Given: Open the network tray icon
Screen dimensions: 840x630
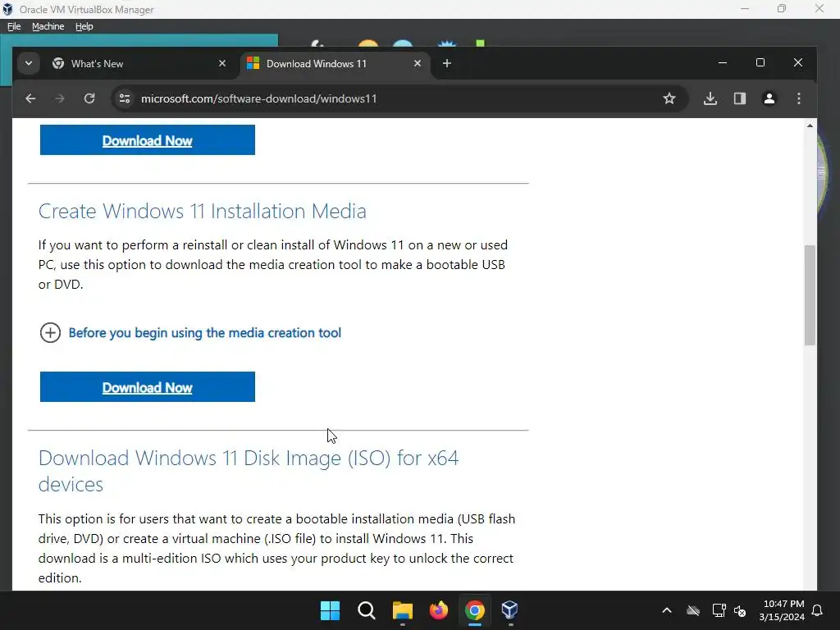Looking at the screenshot, I should 719,610.
